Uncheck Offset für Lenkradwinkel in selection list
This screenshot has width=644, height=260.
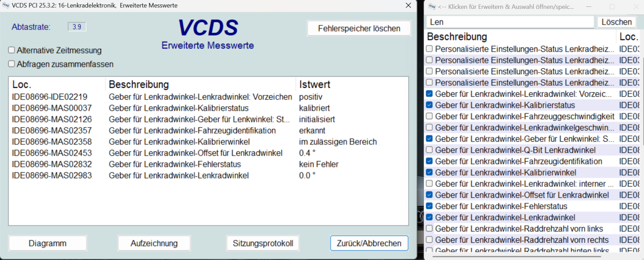429,195
